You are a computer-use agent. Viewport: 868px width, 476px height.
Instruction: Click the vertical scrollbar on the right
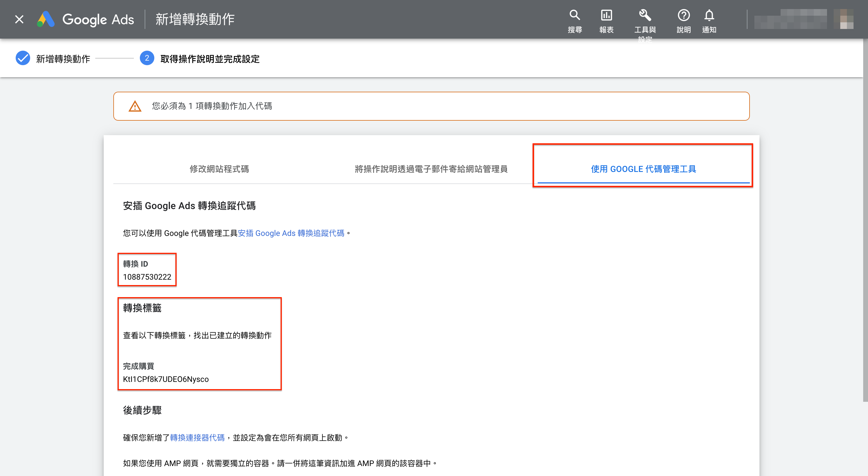[x=865, y=219]
